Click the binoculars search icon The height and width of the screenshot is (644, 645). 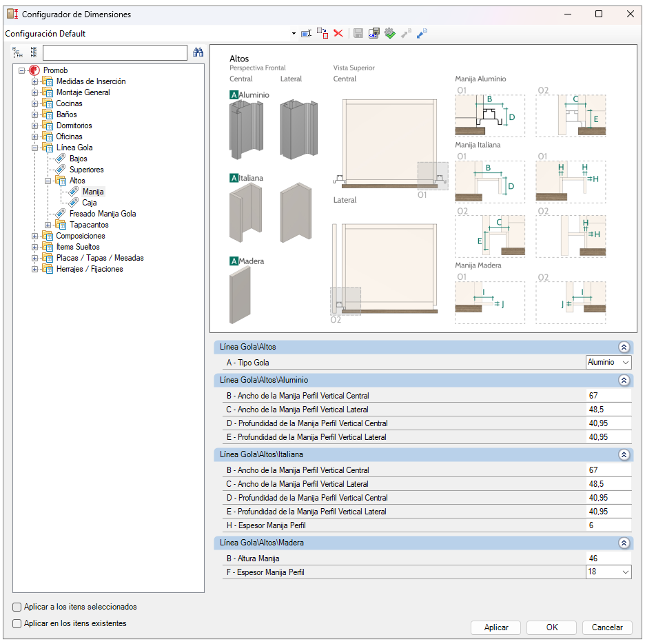(198, 52)
